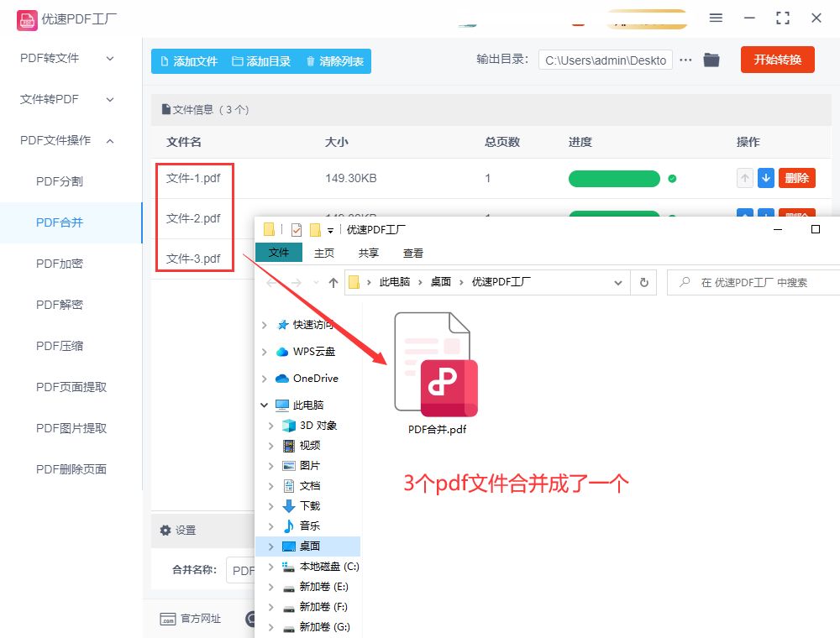
Task: Click search box 在 优速PDF工厂 中搜索
Action: click(754, 283)
